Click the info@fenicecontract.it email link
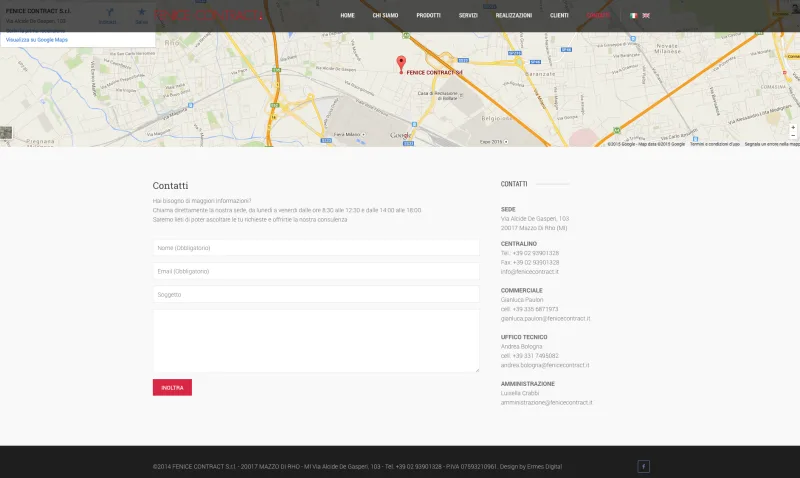The image size is (800, 478). (530, 272)
